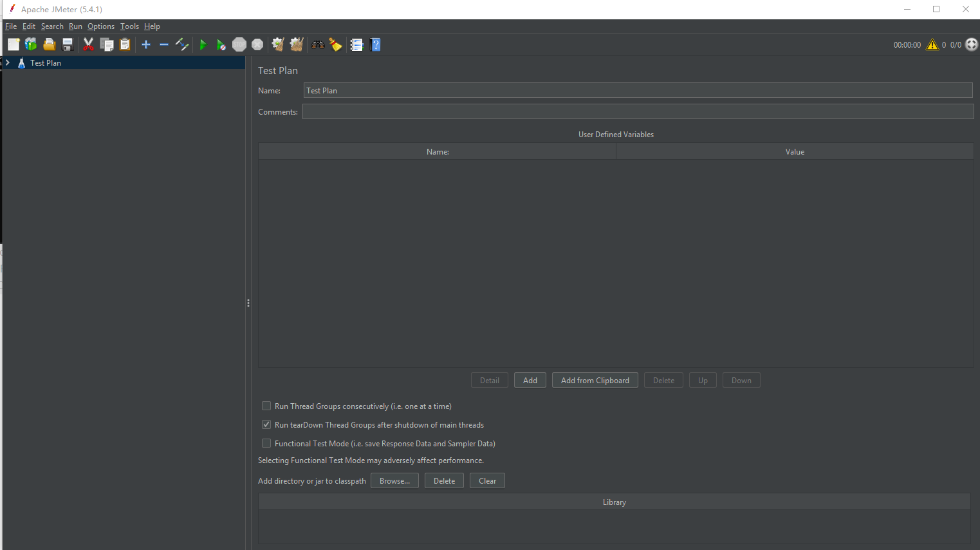
Task: Open the Help question-mark icon
Action: pyautogui.click(x=376, y=44)
